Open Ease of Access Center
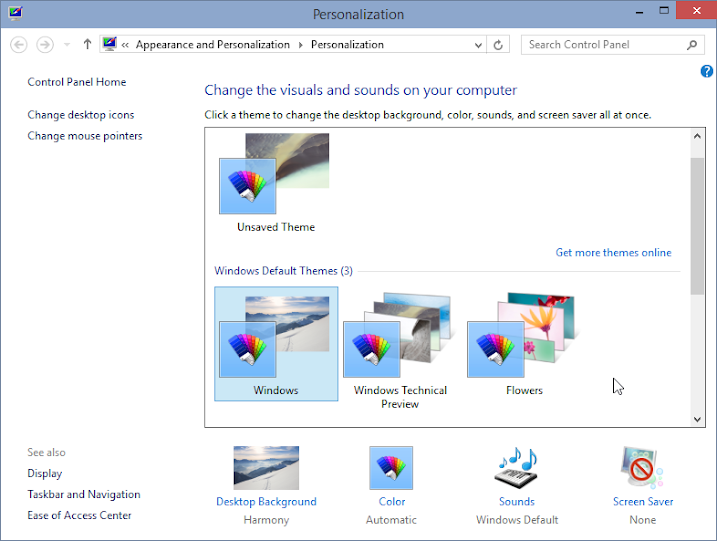 pos(80,515)
